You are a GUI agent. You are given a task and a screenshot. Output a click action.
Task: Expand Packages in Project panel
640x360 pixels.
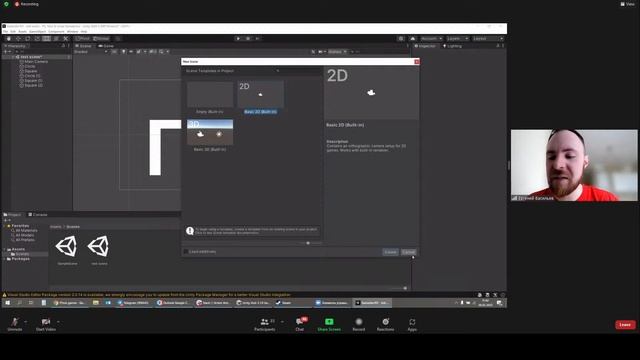click(x=4, y=259)
